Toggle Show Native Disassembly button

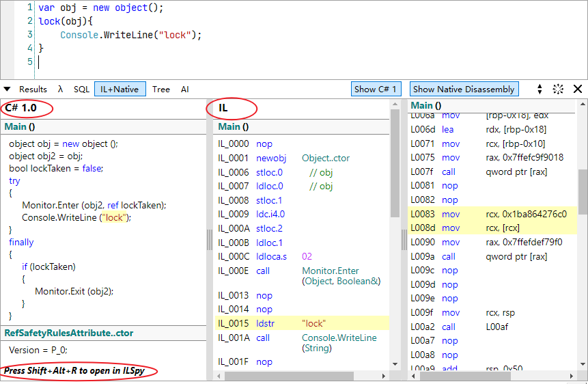[464, 90]
